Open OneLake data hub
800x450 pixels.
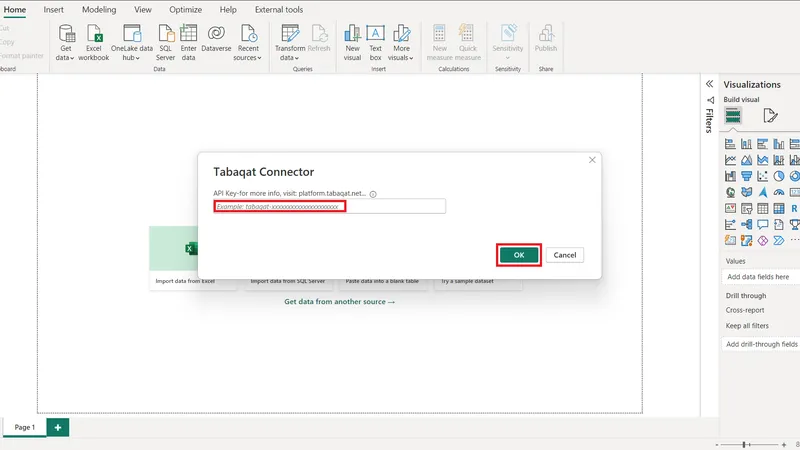coord(131,34)
